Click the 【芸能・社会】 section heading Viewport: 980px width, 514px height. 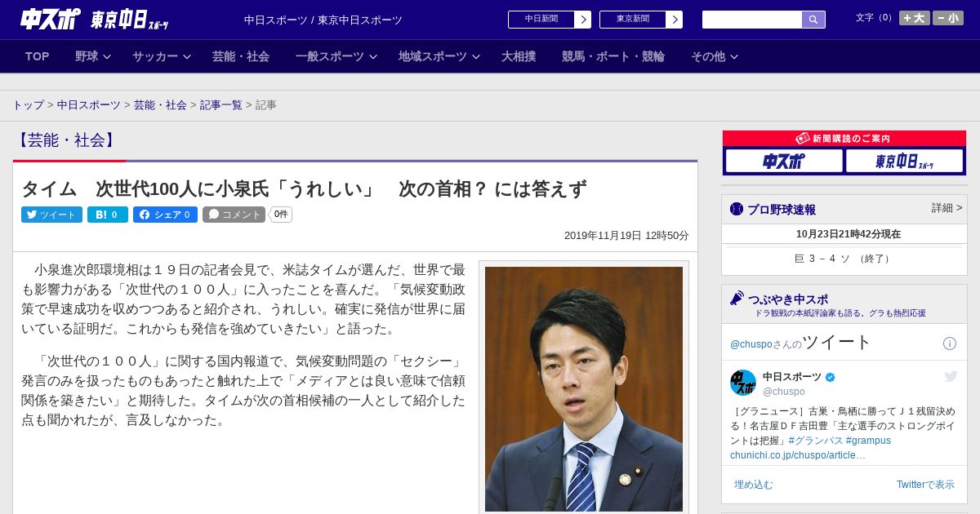pyautogui.click(x=65, y=140)
